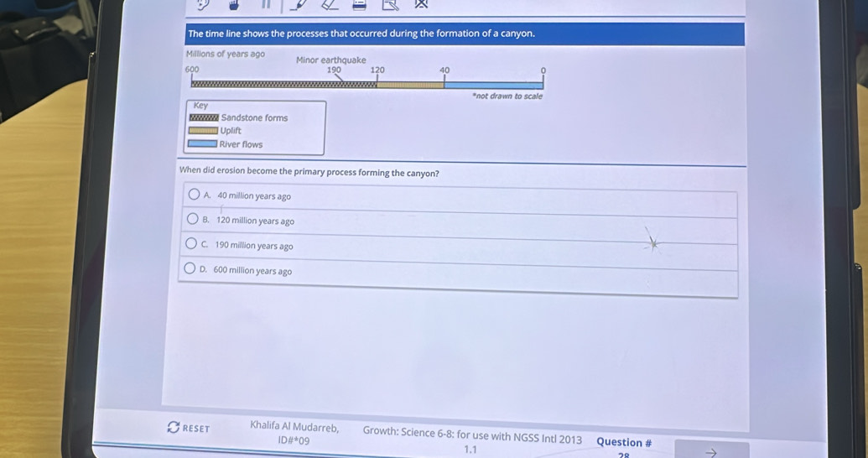The width and height of the screenshot is (868, 458).
Task: Click the blue River flows key swatch
Action: point(202,144)
